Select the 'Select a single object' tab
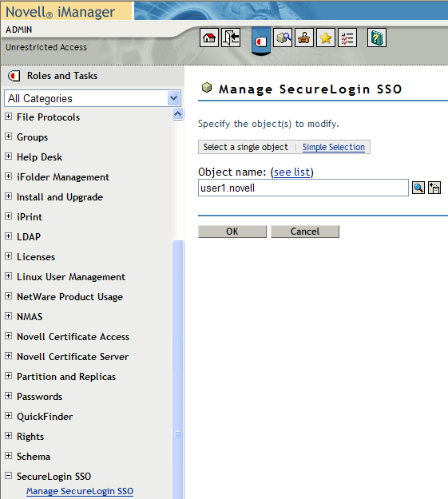The width and height of the screenshot is (448, 499). click(245, 147)
